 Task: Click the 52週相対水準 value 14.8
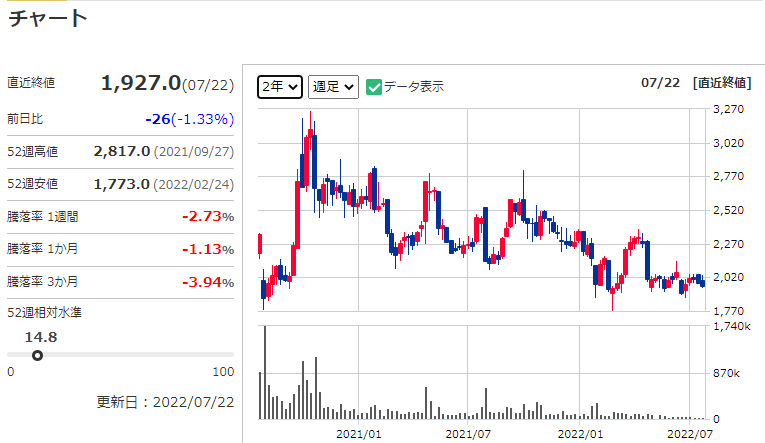coord(41,337)
